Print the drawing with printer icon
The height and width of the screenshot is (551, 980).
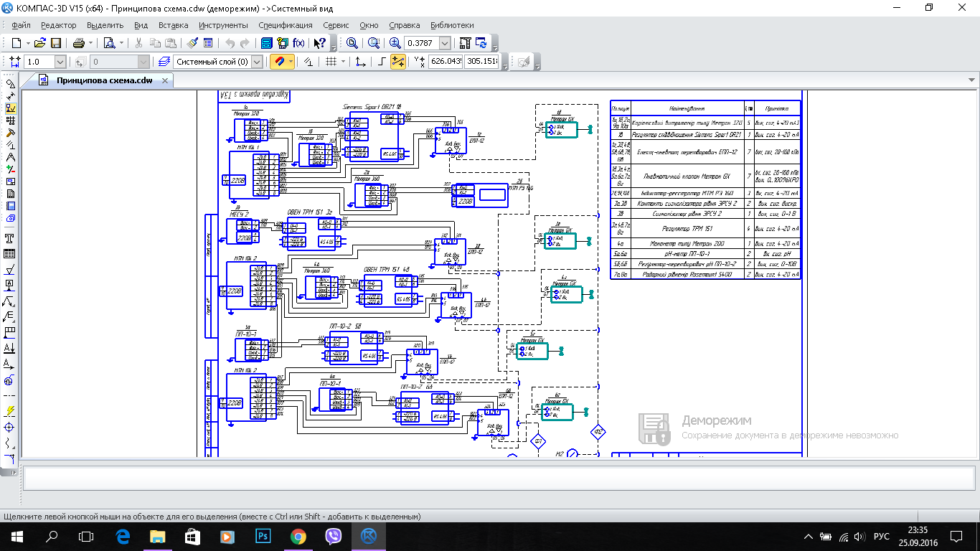click(x=79, y=43)
